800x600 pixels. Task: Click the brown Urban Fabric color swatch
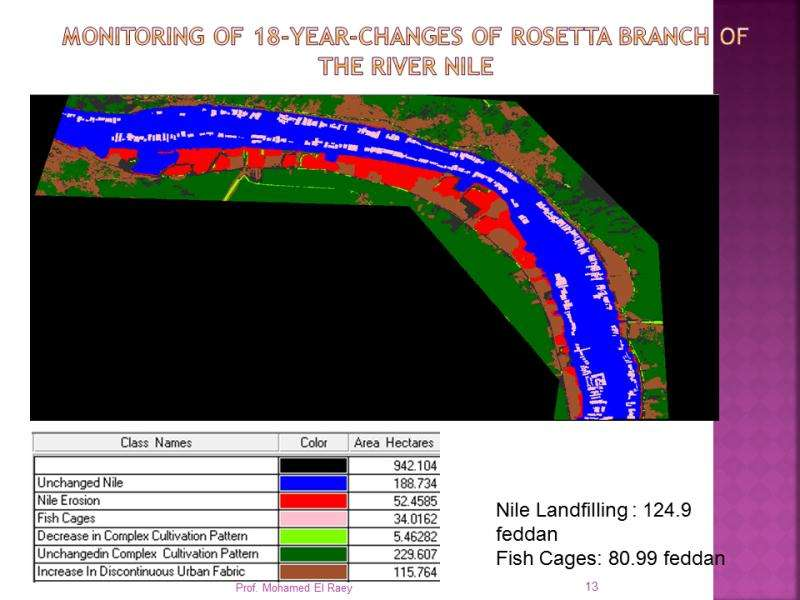[313, 572]
